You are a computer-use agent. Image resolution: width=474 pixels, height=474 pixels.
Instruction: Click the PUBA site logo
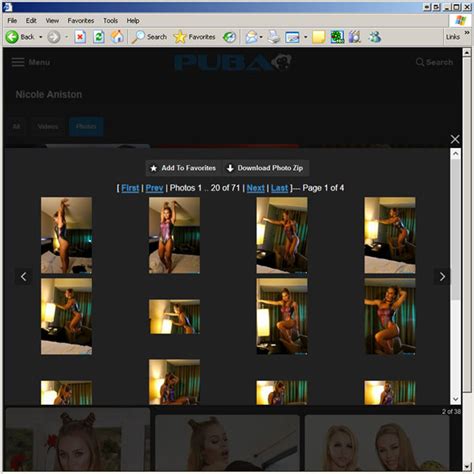(233, 62)
